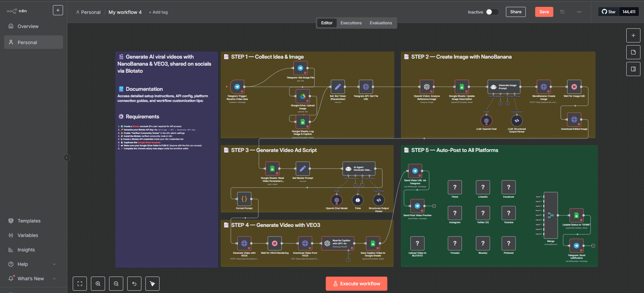Open the Facebook placeholder node

pos(508,187)
